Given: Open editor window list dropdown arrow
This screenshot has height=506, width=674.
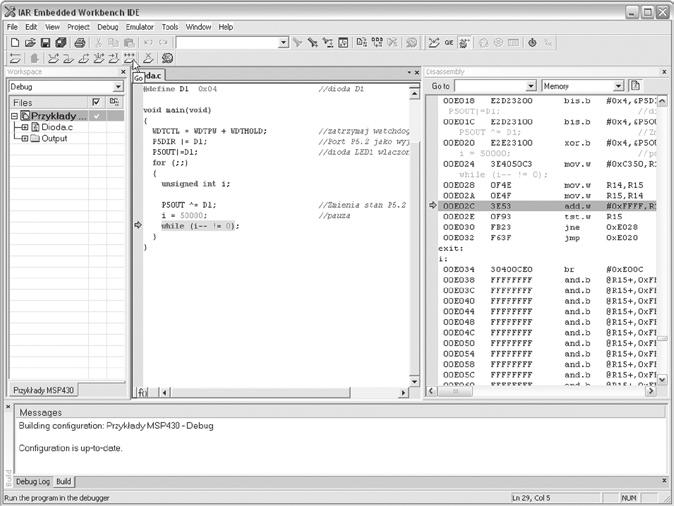Looking at the screenshot, I should tap(409, 73).
